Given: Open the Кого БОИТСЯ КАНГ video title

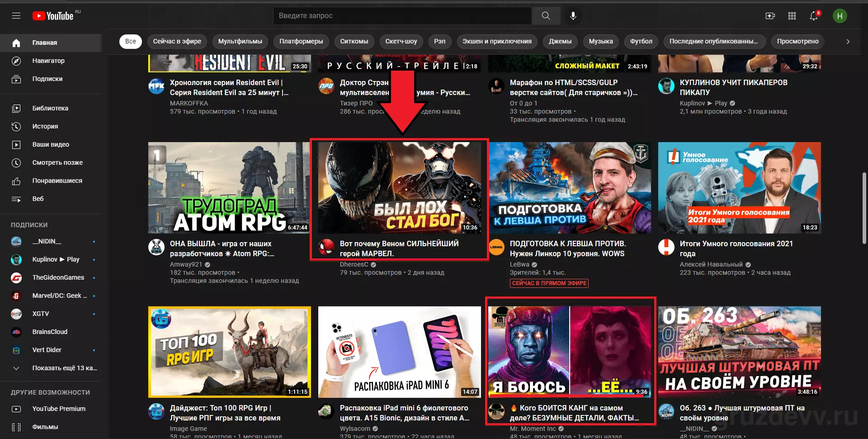Looking at the screenshot, I should pyautogui.click(x=575, y=413).
